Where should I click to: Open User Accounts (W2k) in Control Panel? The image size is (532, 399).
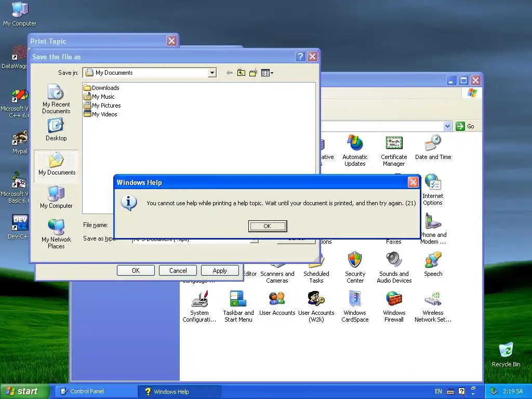[316, 307]
